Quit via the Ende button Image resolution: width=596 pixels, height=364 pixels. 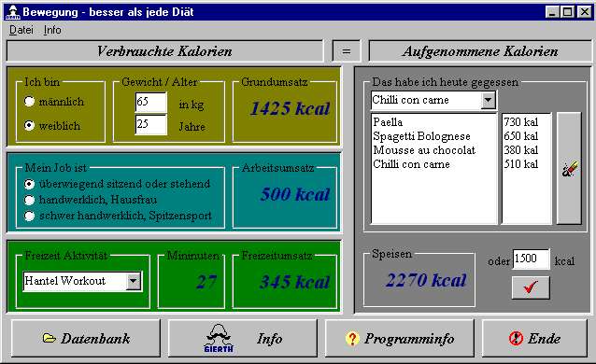point(534,338)
